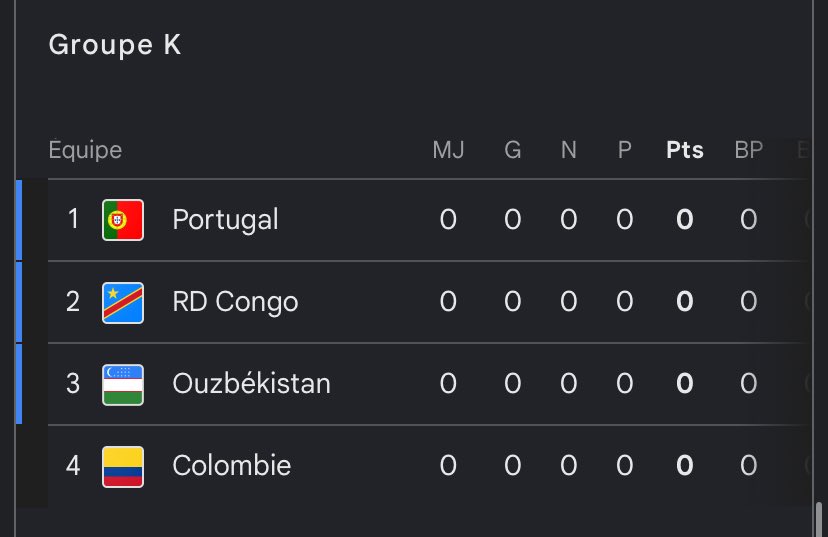Click RD Congo's matches played value
828x537 pixels.
point(448,302)
